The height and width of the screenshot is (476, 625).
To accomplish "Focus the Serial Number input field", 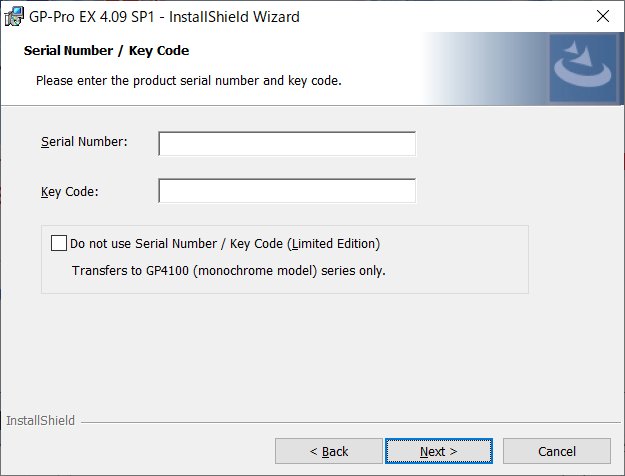I will point(287,144).
